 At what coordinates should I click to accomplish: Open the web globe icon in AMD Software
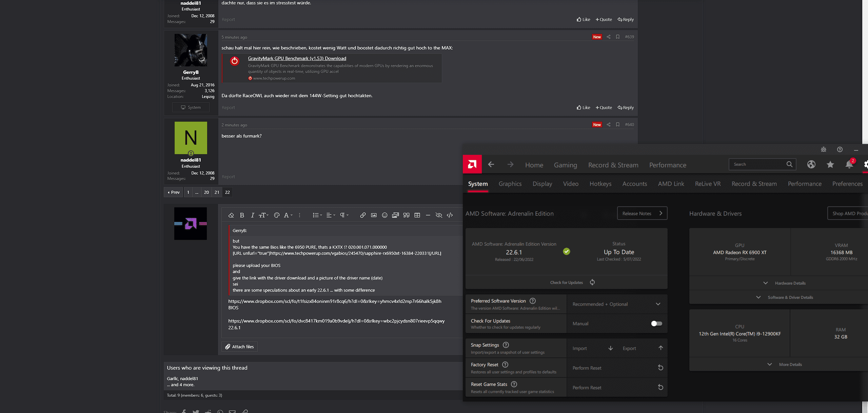811,164
